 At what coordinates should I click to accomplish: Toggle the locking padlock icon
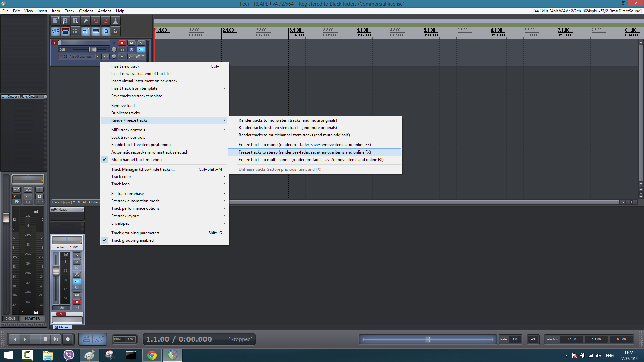pos(115,31)
